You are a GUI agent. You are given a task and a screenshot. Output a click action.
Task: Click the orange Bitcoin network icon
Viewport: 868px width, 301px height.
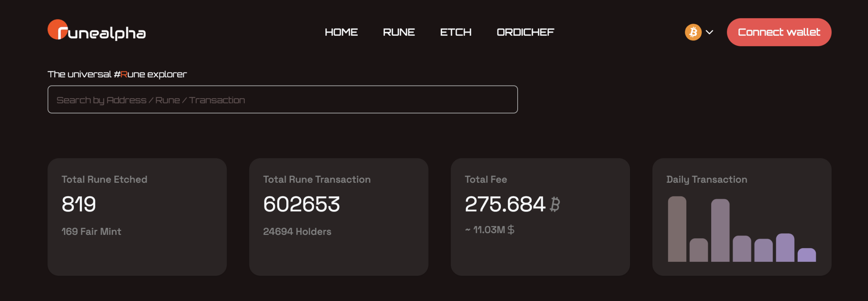point(693,32)
